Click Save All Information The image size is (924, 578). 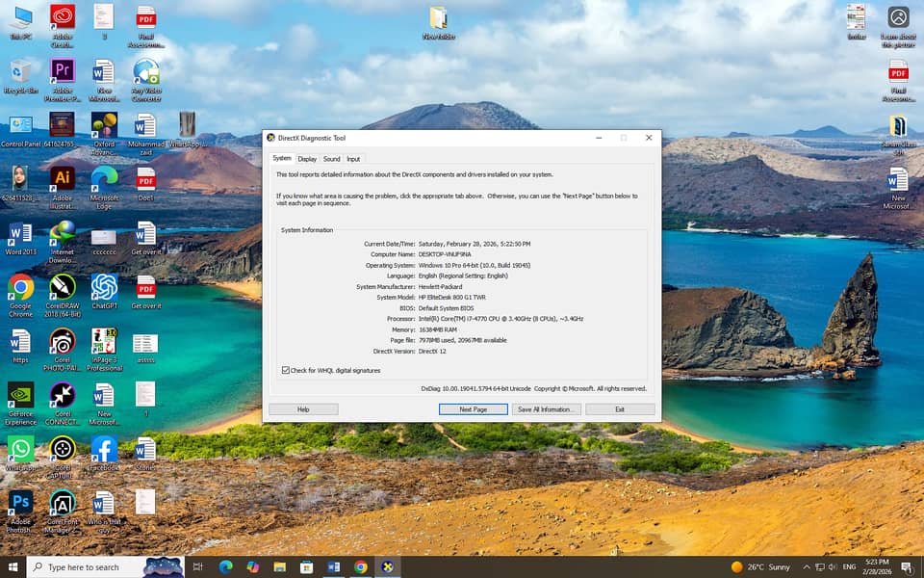click(547, 408)
